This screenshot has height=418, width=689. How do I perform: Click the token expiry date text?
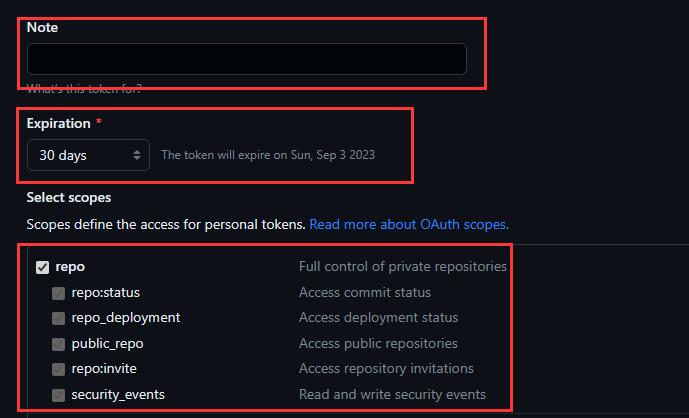point(268,155)
